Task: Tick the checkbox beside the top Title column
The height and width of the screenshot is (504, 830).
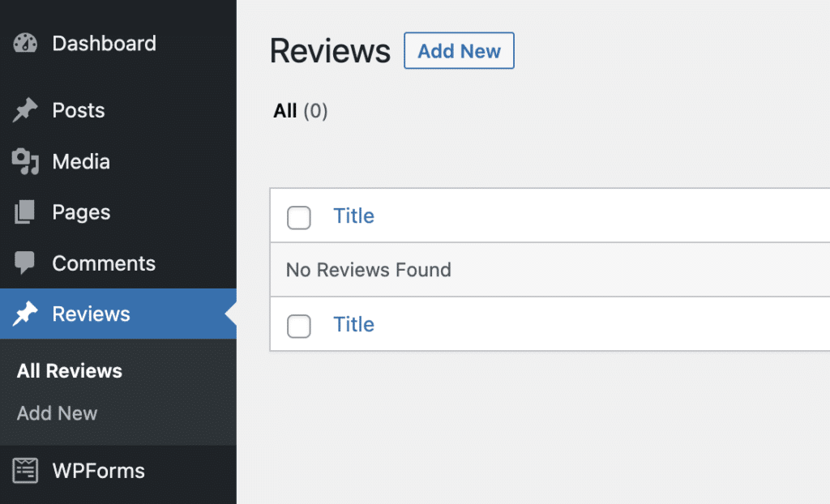Action: coord(298,217)
